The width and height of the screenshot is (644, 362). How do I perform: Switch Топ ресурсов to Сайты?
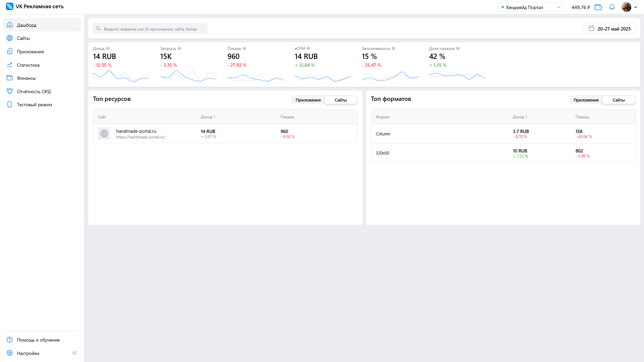click(340, 100)
